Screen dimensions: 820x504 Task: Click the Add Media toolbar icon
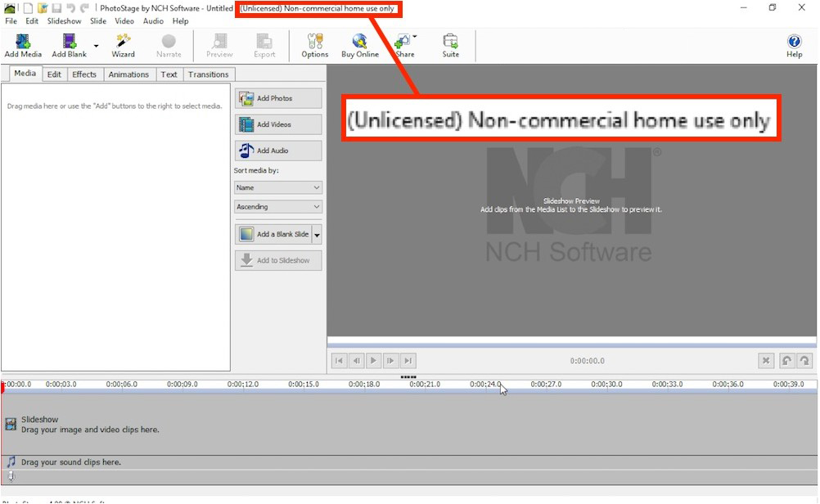point(23,46)
